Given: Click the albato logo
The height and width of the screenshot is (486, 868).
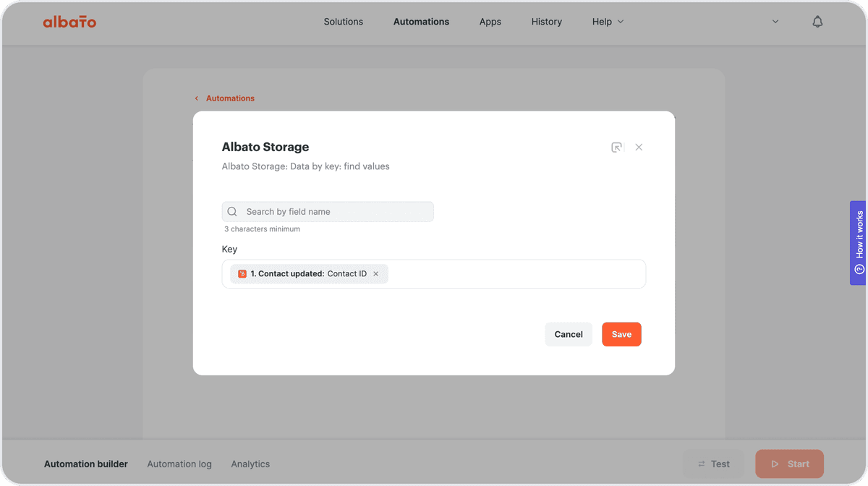Looking at the screenshot, I should click(x=69, y=22).
